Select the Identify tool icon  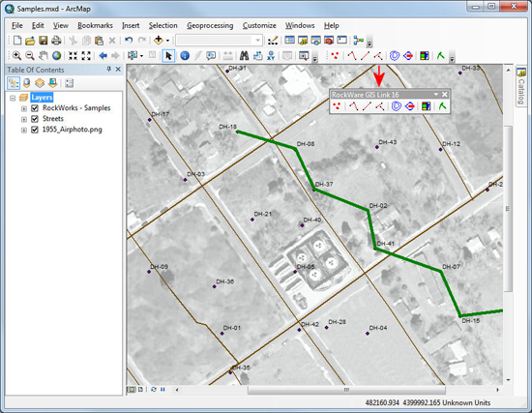tap(185, 56)
